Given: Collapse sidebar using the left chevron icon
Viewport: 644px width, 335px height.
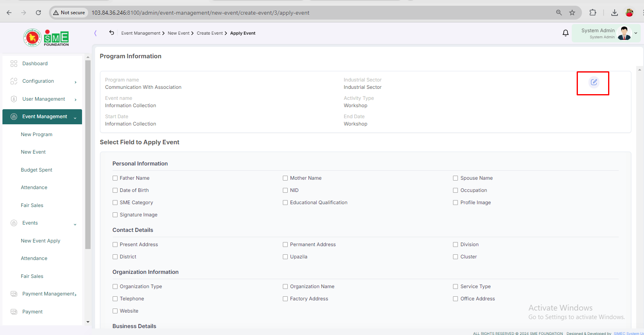Looking at the screenshot, I should tap(95, 33).
